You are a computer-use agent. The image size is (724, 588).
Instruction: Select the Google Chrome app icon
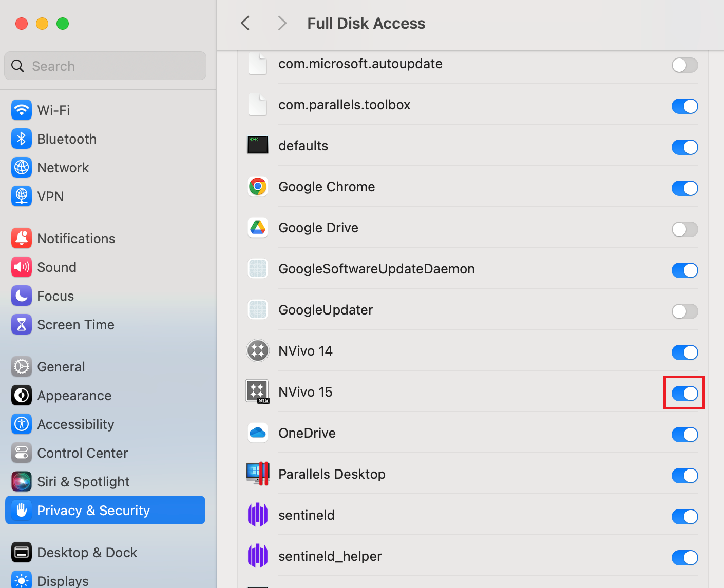pos(257,186)
